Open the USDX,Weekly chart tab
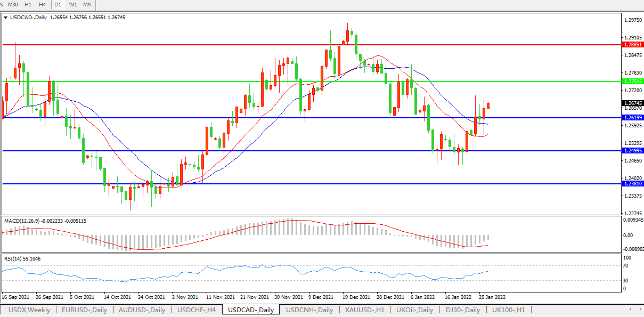The image size is (644, 317). pos(29,310)
